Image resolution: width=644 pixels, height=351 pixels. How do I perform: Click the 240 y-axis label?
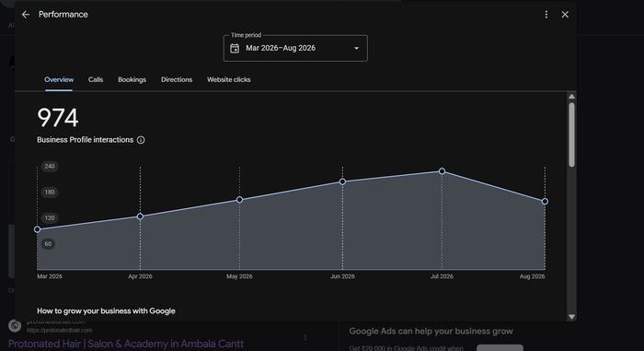coord(50,166)
